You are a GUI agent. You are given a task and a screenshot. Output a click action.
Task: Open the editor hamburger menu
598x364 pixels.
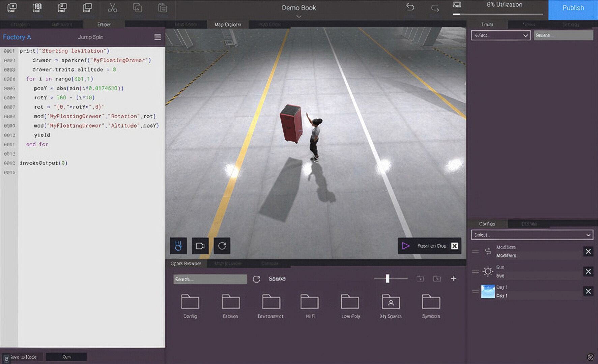158,37
